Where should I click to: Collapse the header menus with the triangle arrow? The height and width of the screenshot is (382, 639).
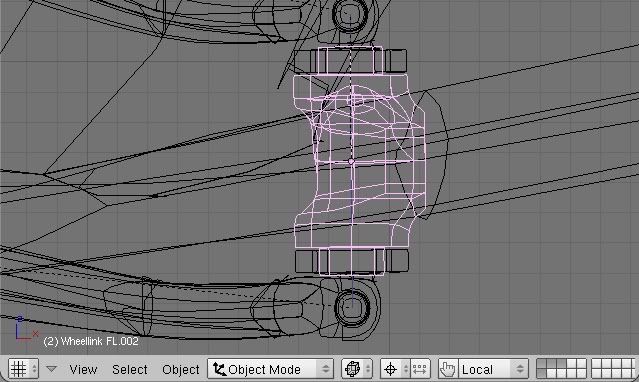pos(51,369)
